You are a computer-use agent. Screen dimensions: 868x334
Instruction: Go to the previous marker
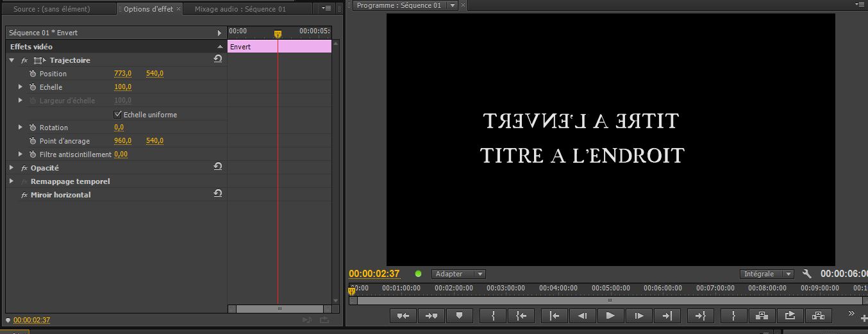click(403, 315)
